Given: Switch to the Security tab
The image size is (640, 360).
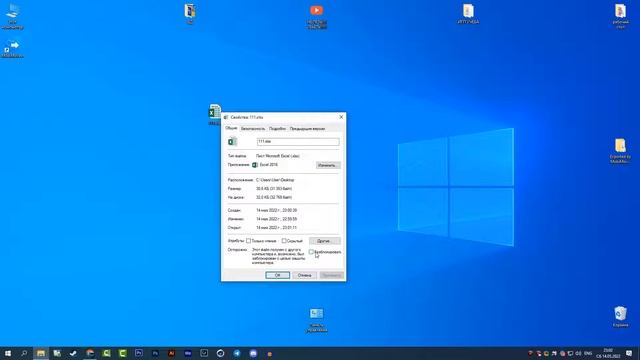Looking at the screenshot, I should (253, 129).
